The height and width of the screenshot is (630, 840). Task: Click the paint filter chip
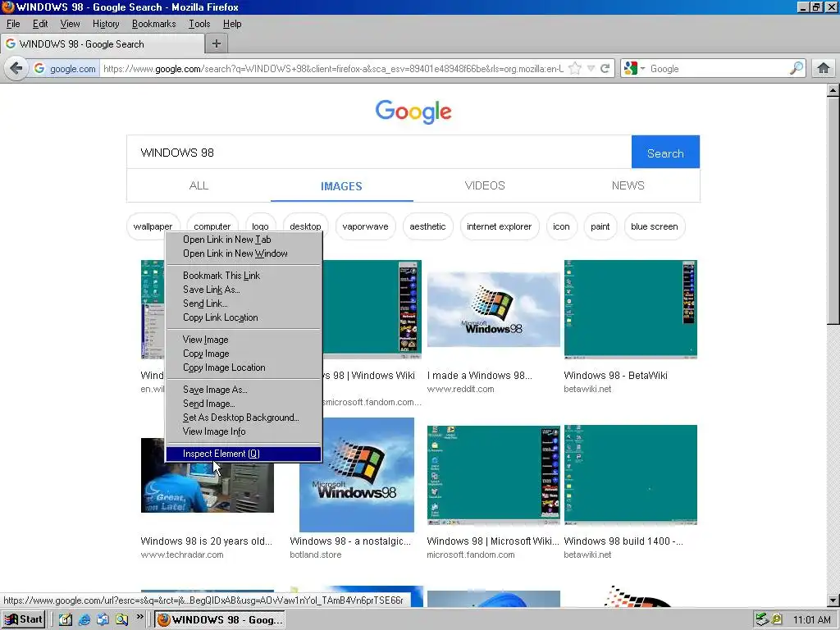point(600,226)
